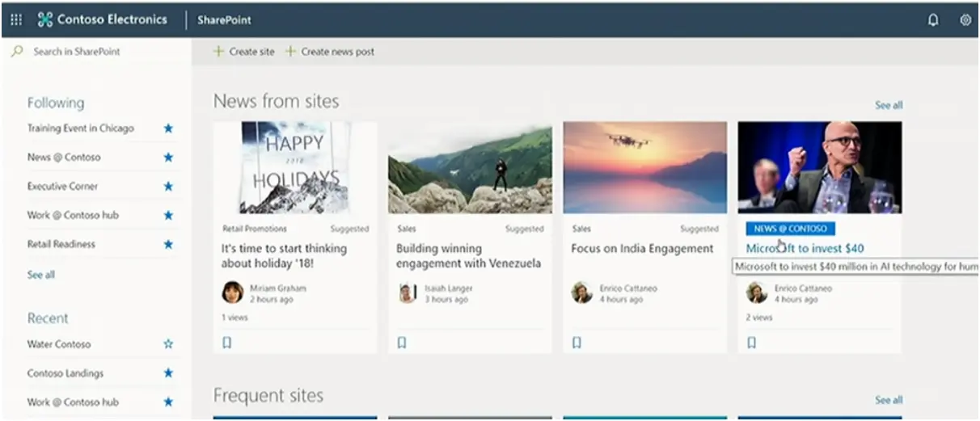Click Sales label on Venezuela card

(407, 229)
